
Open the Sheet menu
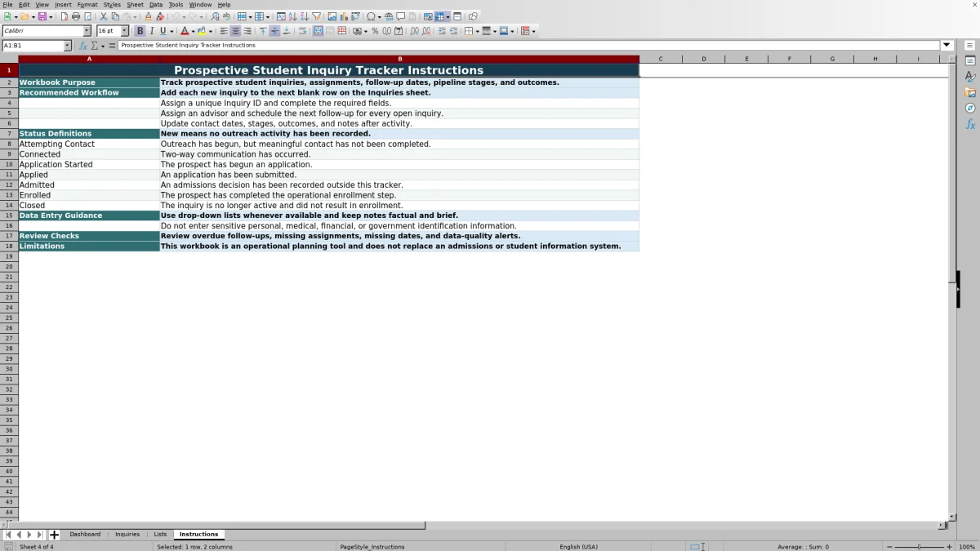click(x=135, y=5)
